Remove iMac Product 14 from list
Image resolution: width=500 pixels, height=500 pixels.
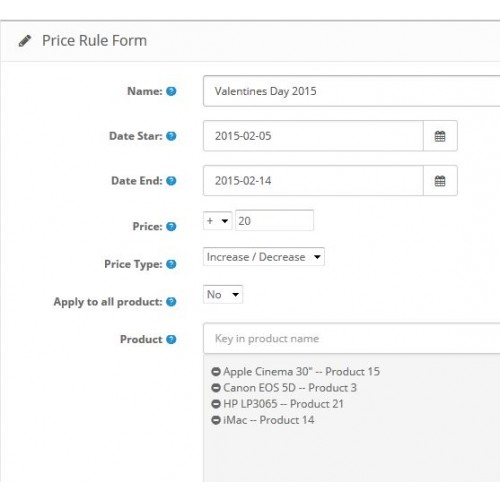tap(216, 420)
